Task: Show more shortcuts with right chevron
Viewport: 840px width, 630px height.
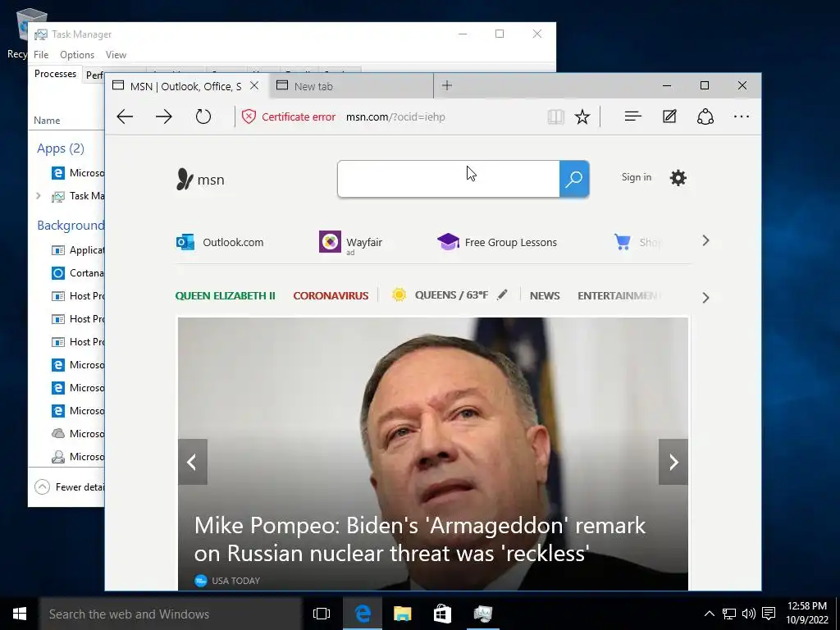Action: (705, 241)
